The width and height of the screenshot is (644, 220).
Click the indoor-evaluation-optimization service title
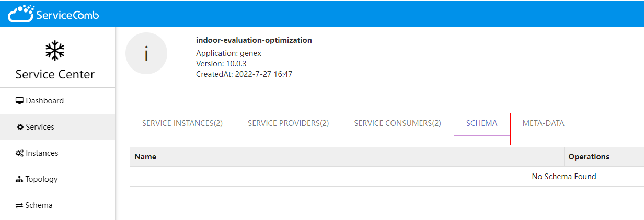click(254, 40)
